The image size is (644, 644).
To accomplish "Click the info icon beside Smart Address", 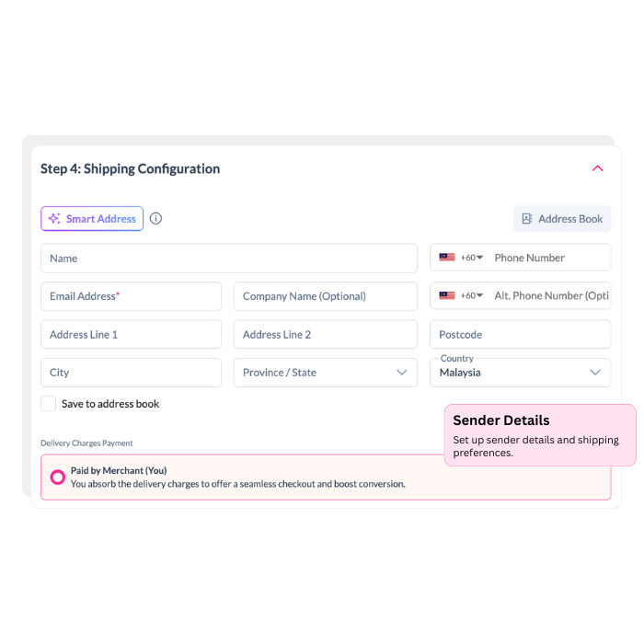I will (x=156, y=219).
